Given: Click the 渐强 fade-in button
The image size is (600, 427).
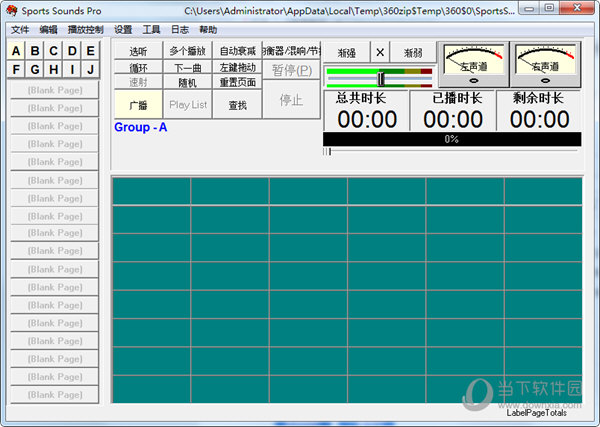Looking at the screenshot, I should point(346,53).
